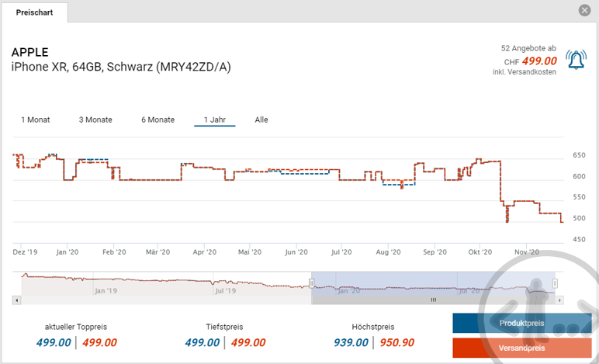Click Jan '19 area in navigator

point(105,290)
